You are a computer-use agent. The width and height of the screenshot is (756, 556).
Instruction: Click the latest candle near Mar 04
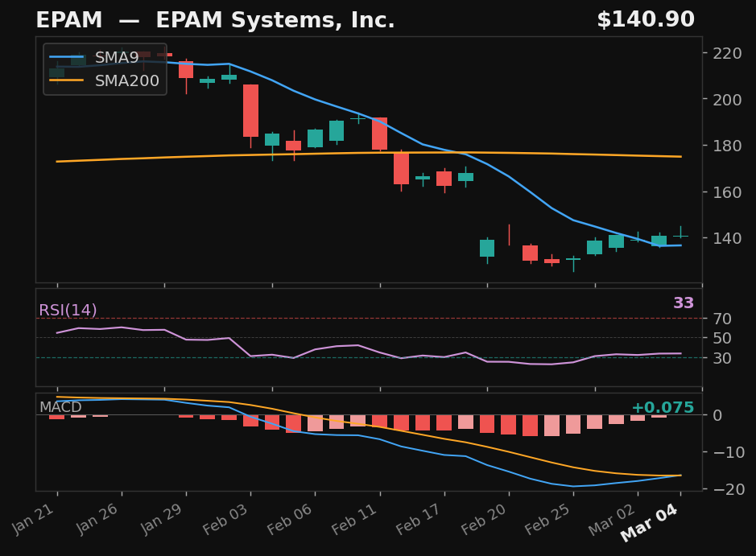(679, 237)
